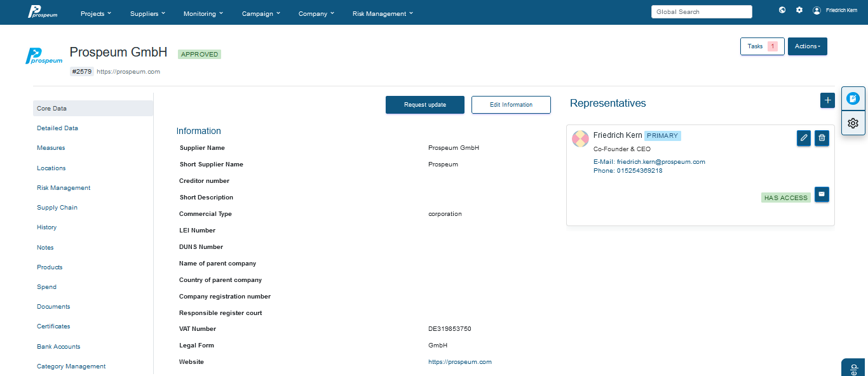Open the floating notes icon on the right edge

pyautogui.click(x=853, y=98)
